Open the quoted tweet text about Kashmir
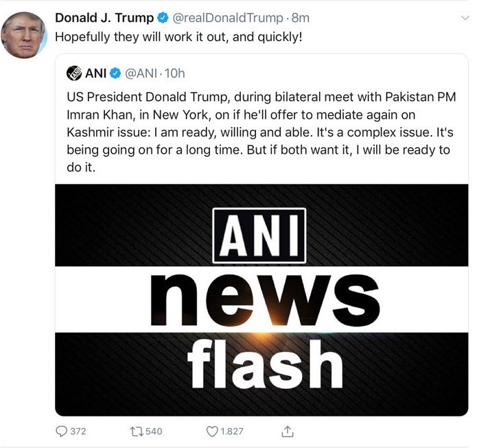 click(x=261, y=131)
